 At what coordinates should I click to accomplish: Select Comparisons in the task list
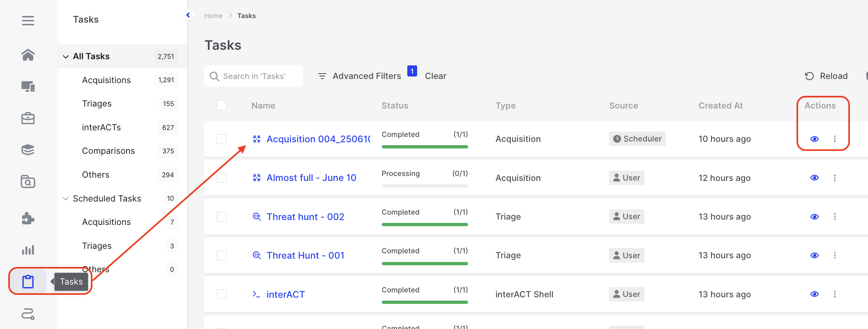[108, 151]
